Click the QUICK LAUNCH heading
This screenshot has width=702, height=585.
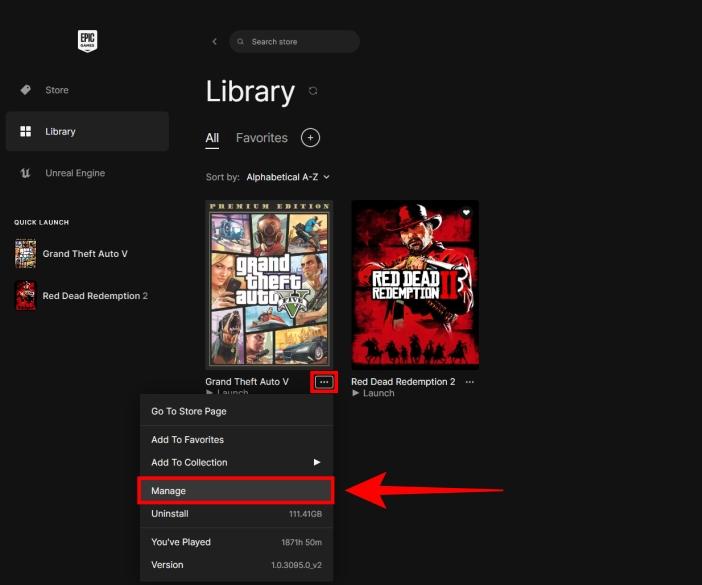click(x=42, y=222)
